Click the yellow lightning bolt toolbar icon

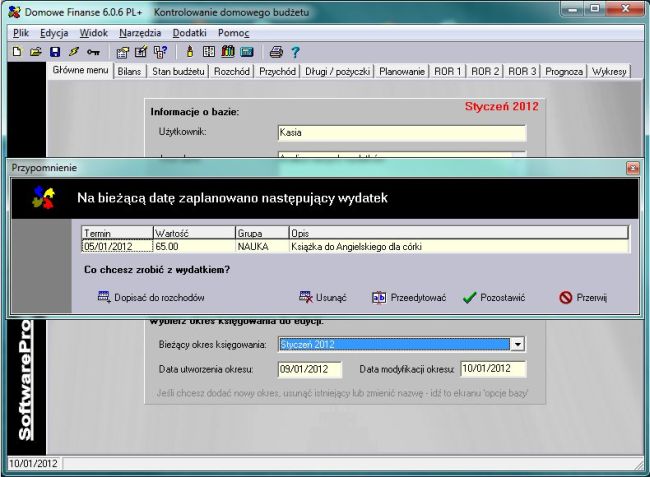74,52
